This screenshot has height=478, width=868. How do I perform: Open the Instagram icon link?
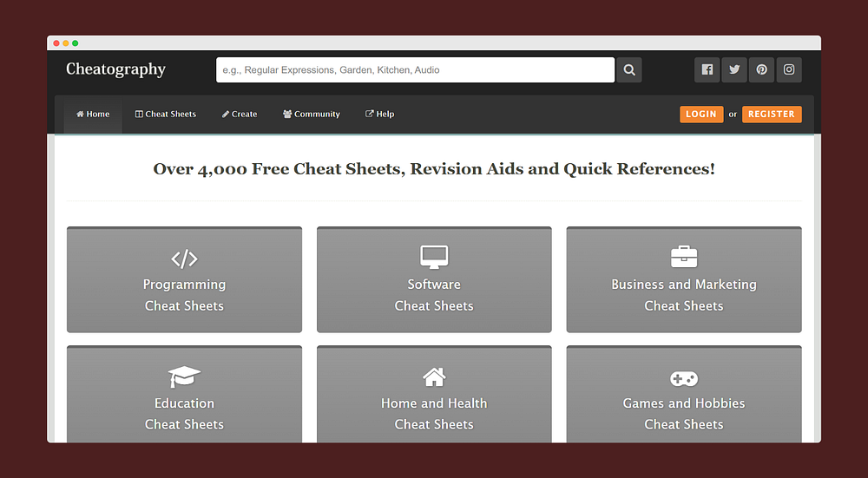click(x=788, y=70)
